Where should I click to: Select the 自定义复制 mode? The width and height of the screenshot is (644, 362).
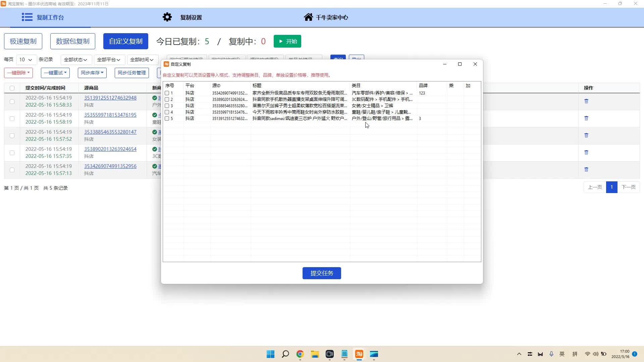[x=126, y=41]
